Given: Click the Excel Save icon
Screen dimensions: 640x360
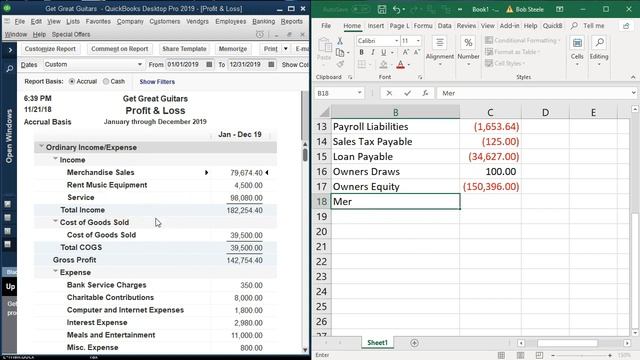Looking at the screenshot, I should point(382,9).
